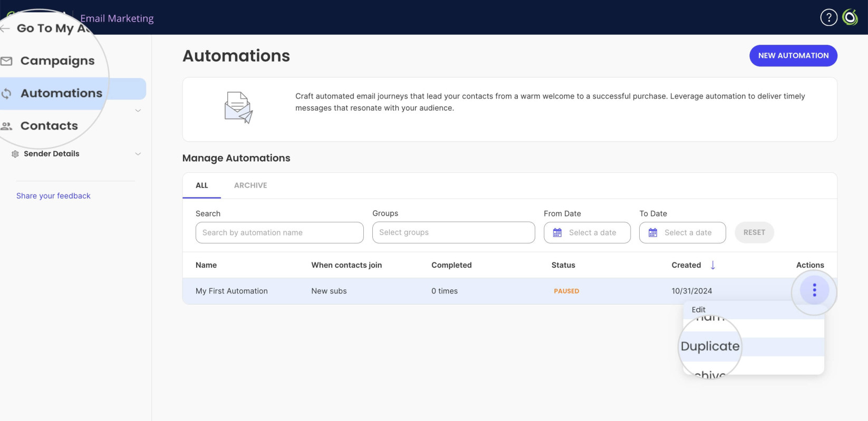Click the NEW AUTOMATION button

[x=793, y=55]
